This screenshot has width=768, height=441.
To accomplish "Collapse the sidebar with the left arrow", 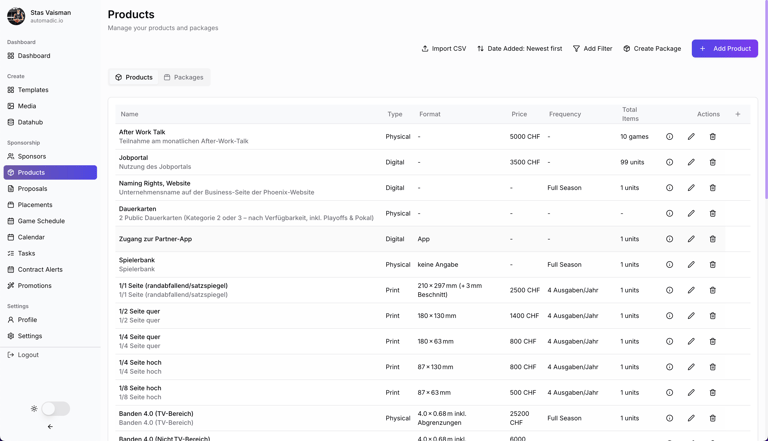I will pyautogui.click(x=50, y=427).
